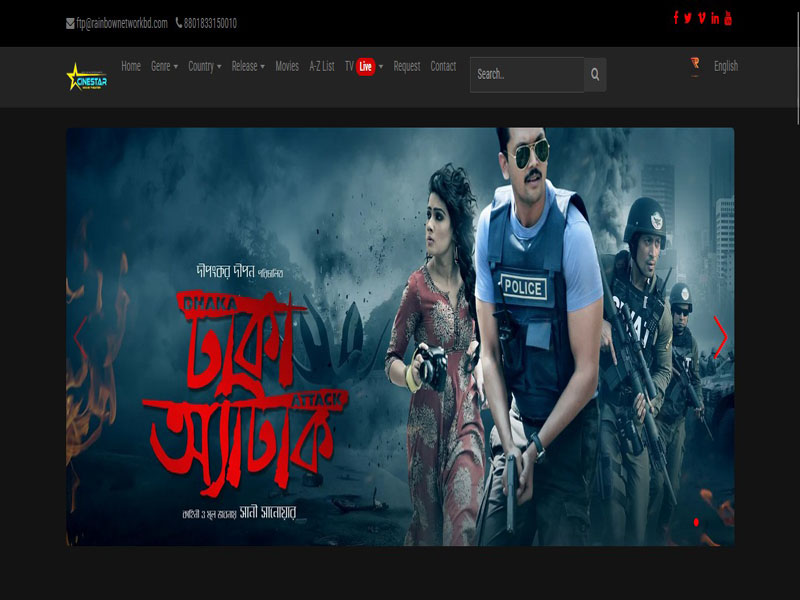Open the English language selector
This screenshot has height=600, width=800.
(x=726, y=66)
